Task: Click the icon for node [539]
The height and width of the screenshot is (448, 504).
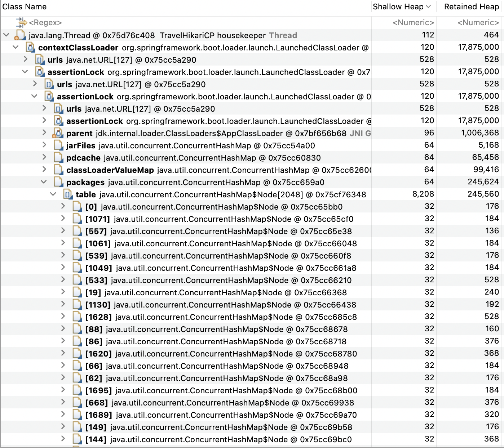Action: [x=77, y=256]
